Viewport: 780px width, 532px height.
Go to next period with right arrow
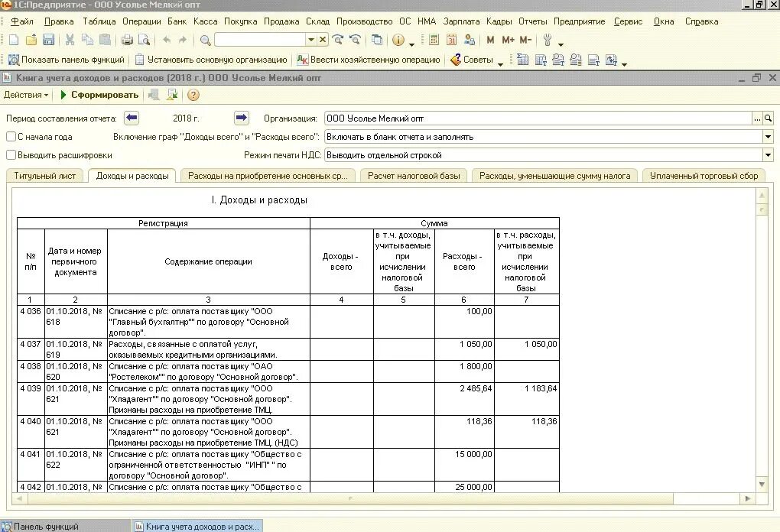[241, 118]
